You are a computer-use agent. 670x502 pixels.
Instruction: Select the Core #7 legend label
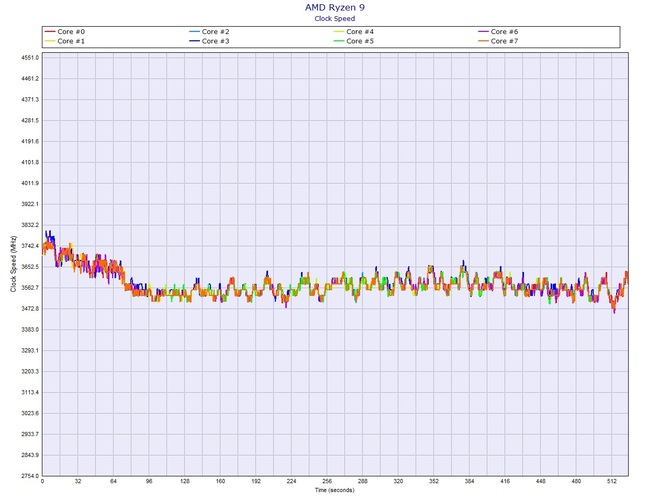tap(504, 41)
